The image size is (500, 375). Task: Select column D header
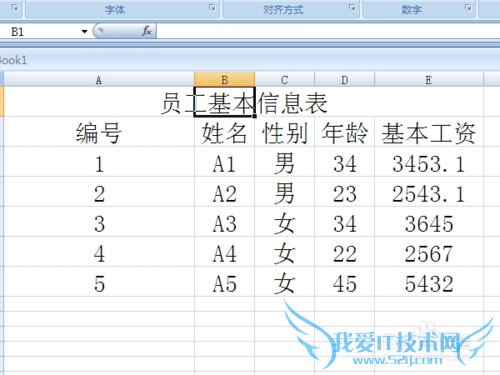tap(345, 80)
